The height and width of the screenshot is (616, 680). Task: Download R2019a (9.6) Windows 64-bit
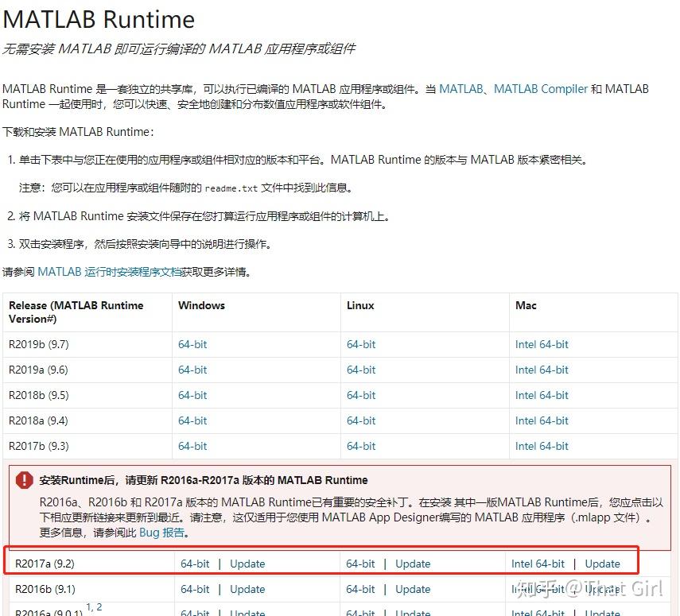click(x=192, y=370)
